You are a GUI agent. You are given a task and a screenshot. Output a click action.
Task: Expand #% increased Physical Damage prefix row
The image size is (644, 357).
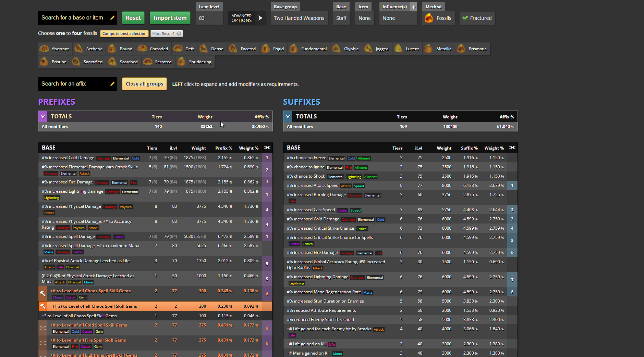[155, 209]
